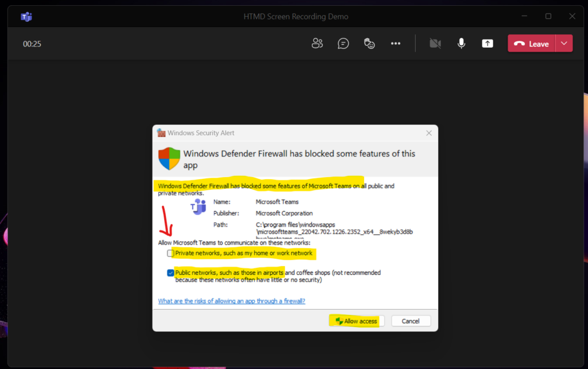Click Allow access button
The height and width of the screenshot is (369, 588).
357,321
